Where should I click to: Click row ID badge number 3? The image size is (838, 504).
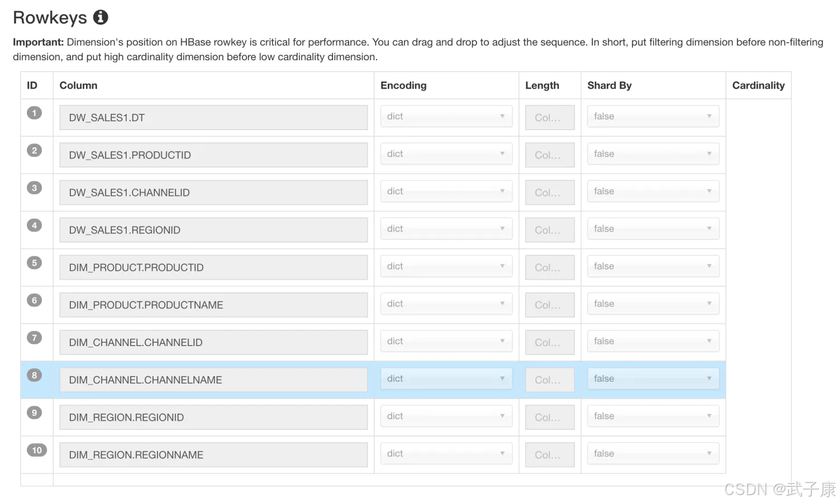(34, 188)
